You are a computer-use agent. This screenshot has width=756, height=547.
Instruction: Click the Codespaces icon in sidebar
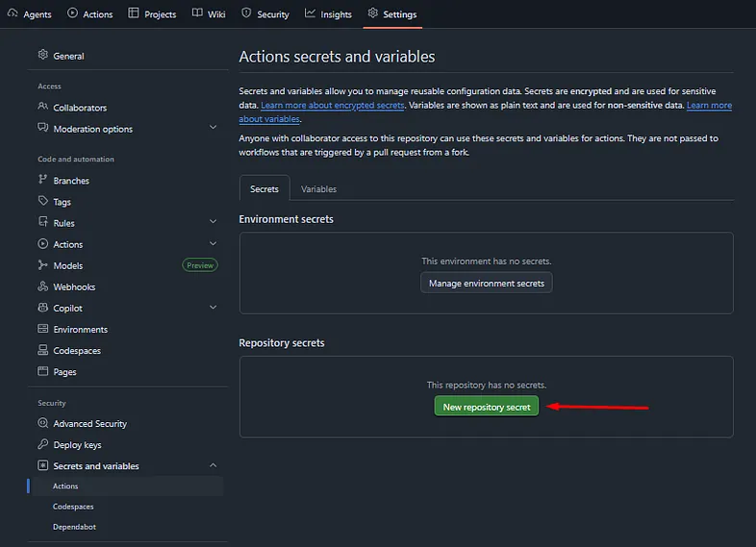point(43,350)
